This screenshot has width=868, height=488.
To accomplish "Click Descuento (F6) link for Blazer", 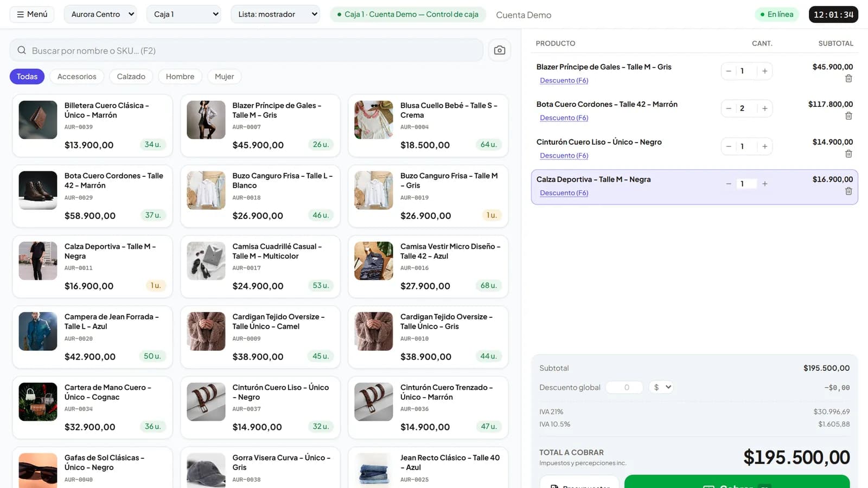I will (x=564, y=80).
